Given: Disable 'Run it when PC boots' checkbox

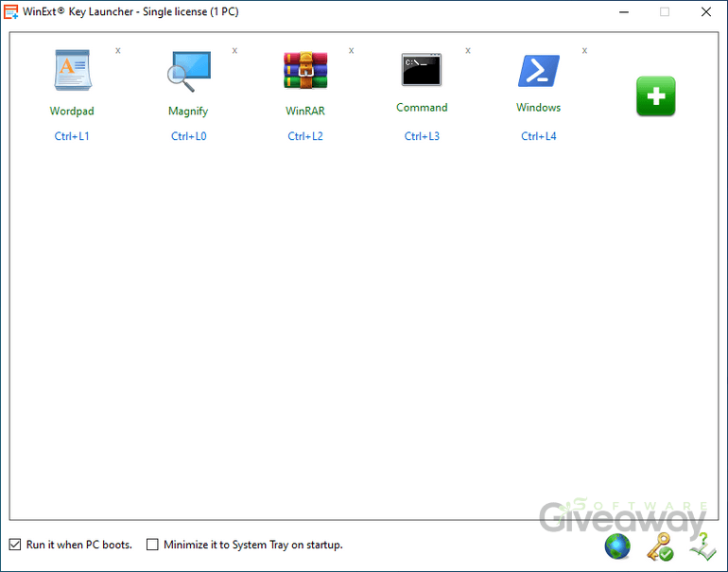Looking at the screenshot, I should [15, 545].
